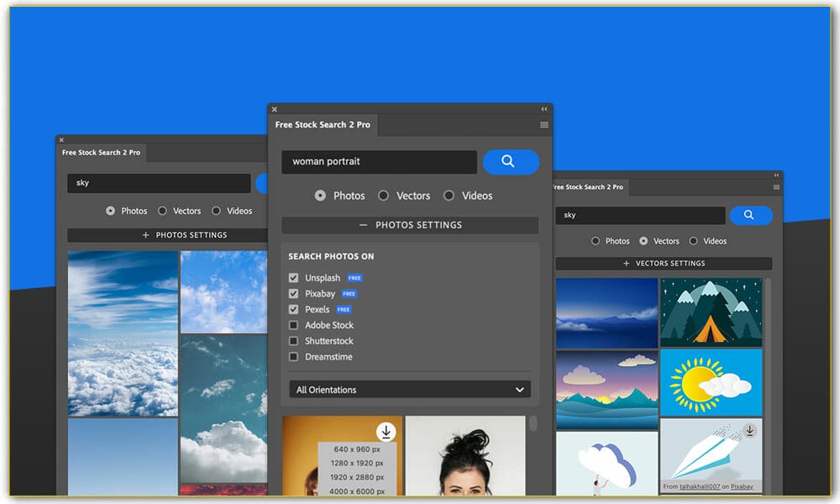Click the search icon in the vectors panel

750,215
